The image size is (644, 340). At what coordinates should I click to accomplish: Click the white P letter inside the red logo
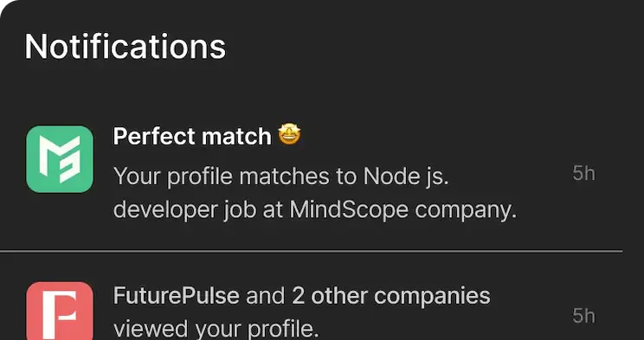[60, 315]
